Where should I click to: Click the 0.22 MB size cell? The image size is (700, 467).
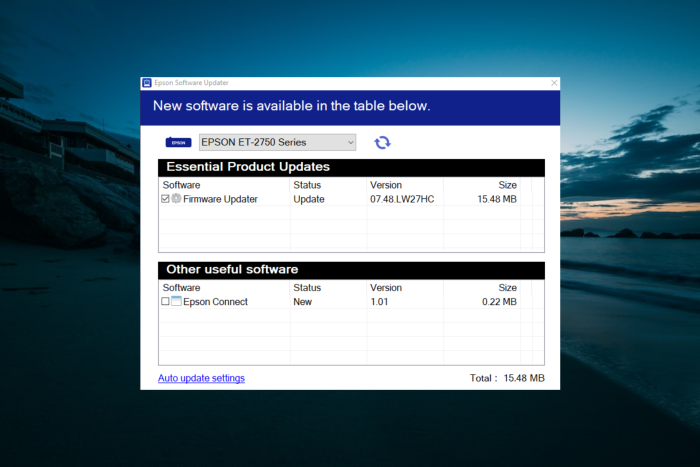499,302
